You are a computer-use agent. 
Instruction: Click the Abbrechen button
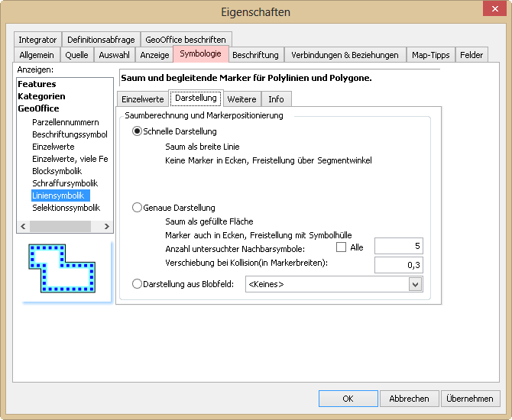409,399
